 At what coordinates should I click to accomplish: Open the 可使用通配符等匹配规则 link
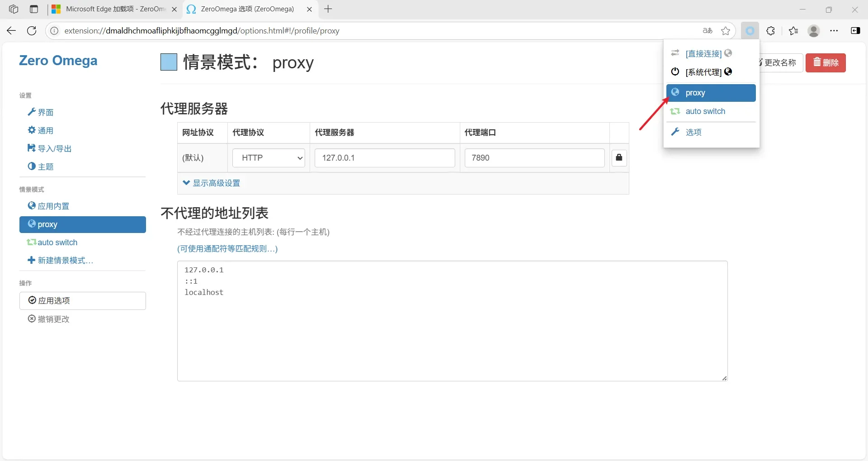pyautogui.click(x=227, y=249)
